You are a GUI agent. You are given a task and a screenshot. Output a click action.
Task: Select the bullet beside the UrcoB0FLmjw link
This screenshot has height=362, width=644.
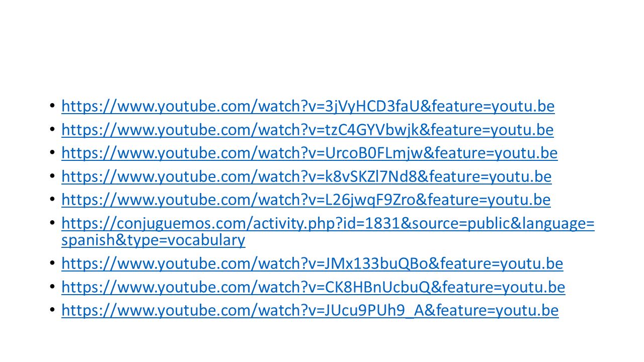[52, 153]
